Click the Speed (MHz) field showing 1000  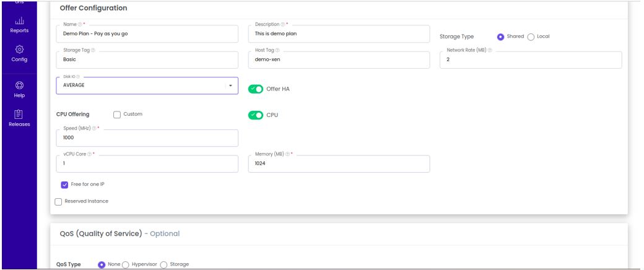coord(147,137)
